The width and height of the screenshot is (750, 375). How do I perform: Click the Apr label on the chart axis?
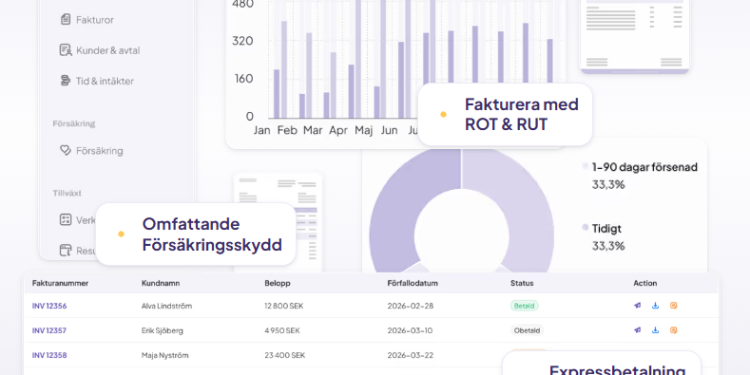pyautogui.click(x=338, y=130)
